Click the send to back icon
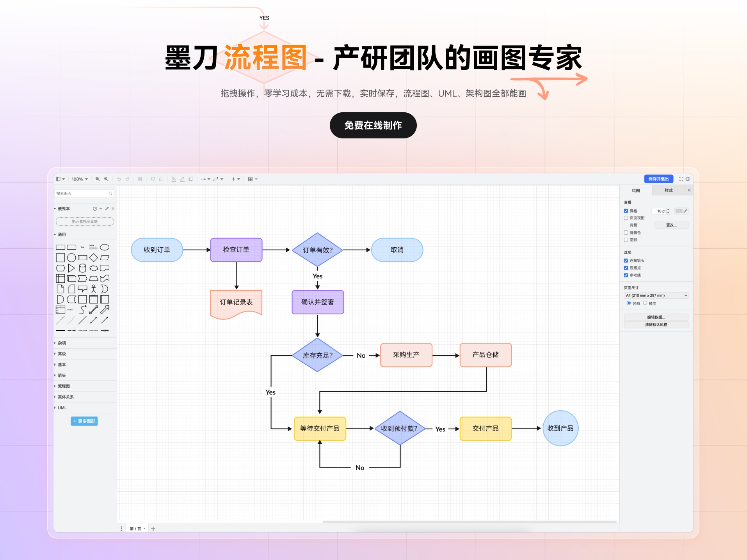The image size is (747, 560). click(161, 179)
